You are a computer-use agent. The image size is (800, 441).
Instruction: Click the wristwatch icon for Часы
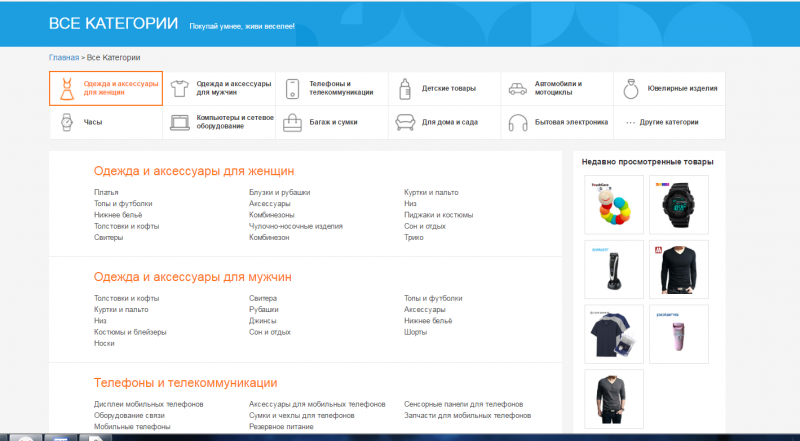(x=66, y=122)
